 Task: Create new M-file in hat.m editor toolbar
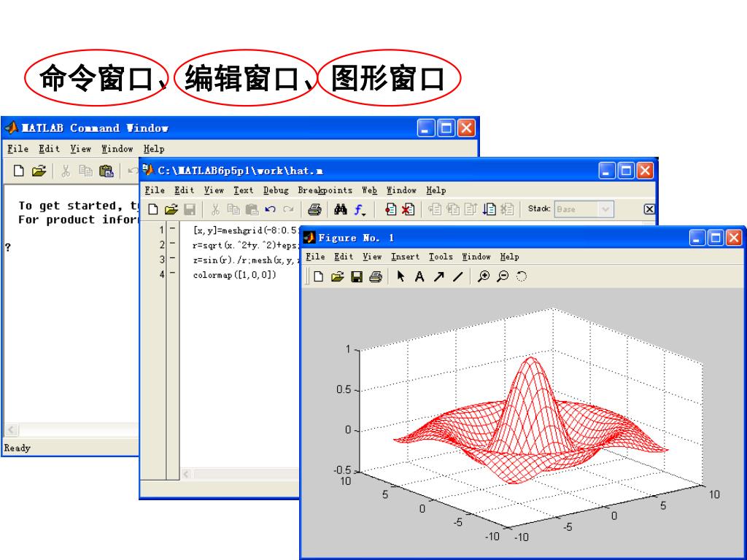click(153, 209)
